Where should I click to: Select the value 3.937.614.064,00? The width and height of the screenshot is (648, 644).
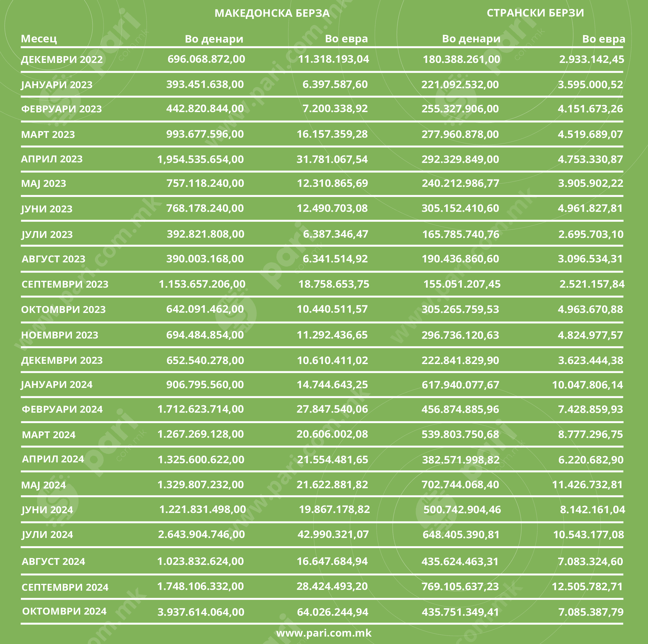pos(201,612)
